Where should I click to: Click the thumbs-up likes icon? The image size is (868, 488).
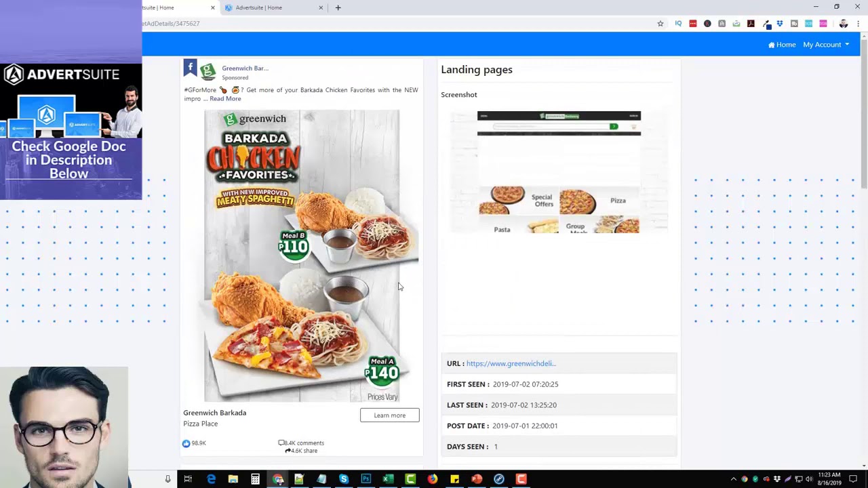pyautogui.click(x=186, y=443)
